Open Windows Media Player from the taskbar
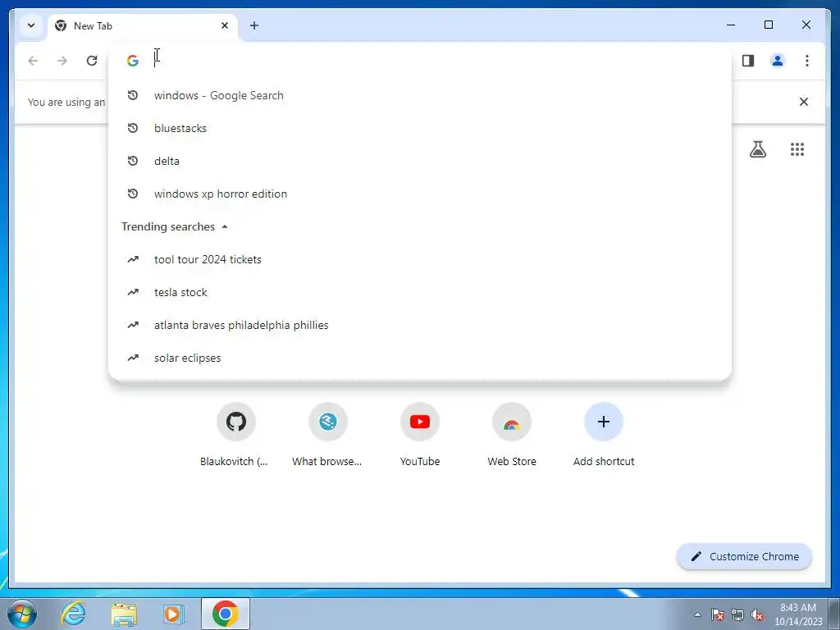 point(174,614)
